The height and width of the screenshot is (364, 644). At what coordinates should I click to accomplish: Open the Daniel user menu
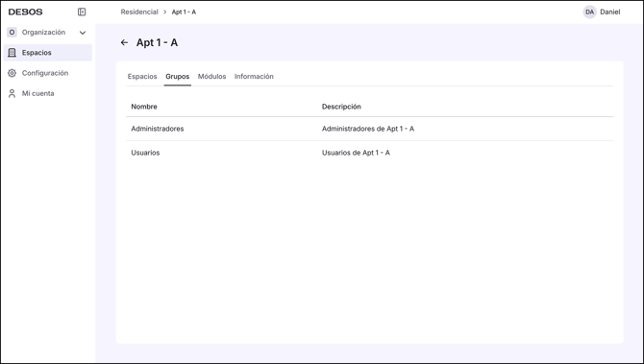tap(610, 12)
